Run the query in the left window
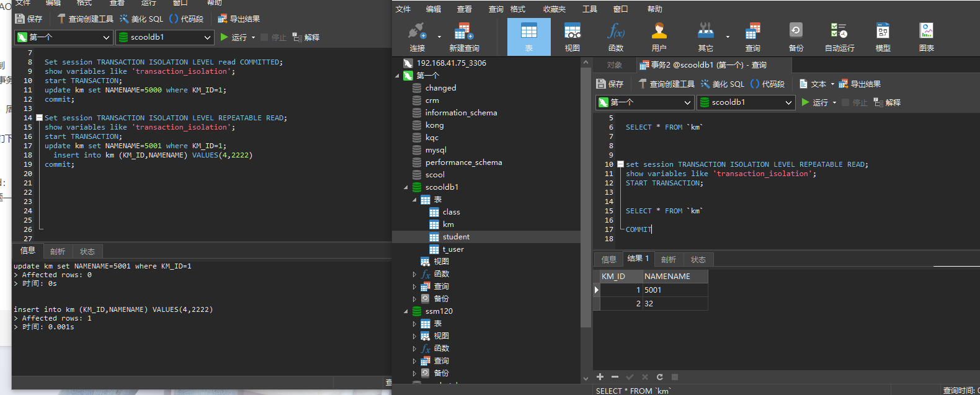Screen dimensions: 980x395 pyautogui.click(x=234, y=37)
